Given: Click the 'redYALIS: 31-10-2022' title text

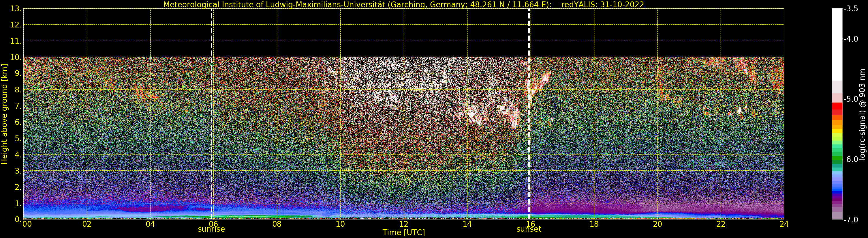Looking at the screenshot, I should pos(602,5).
